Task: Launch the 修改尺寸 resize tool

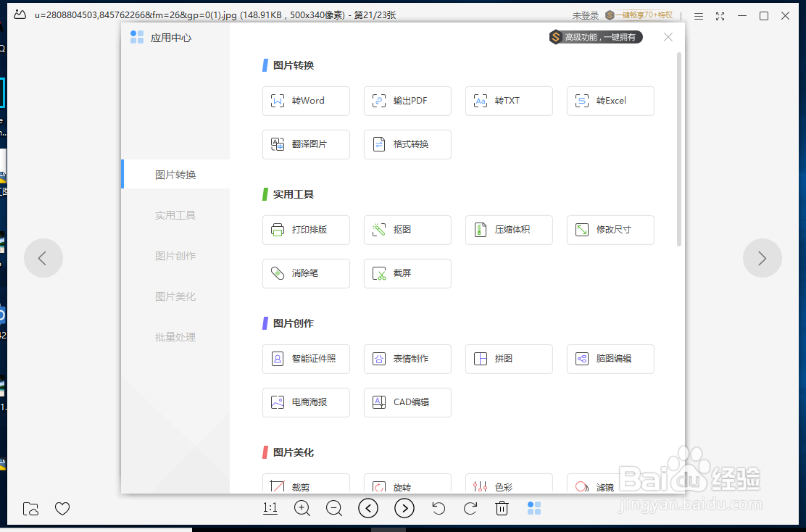Action: (610, 230)
